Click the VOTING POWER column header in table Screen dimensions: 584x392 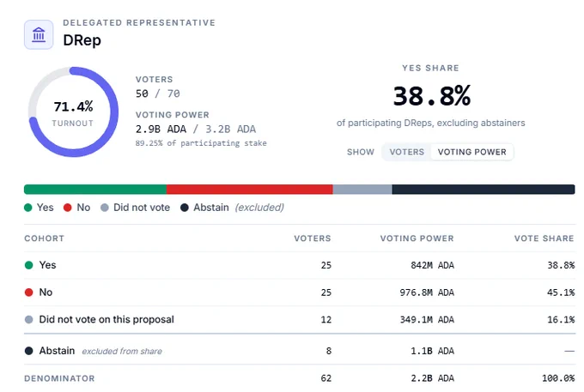tap(417, 238)
